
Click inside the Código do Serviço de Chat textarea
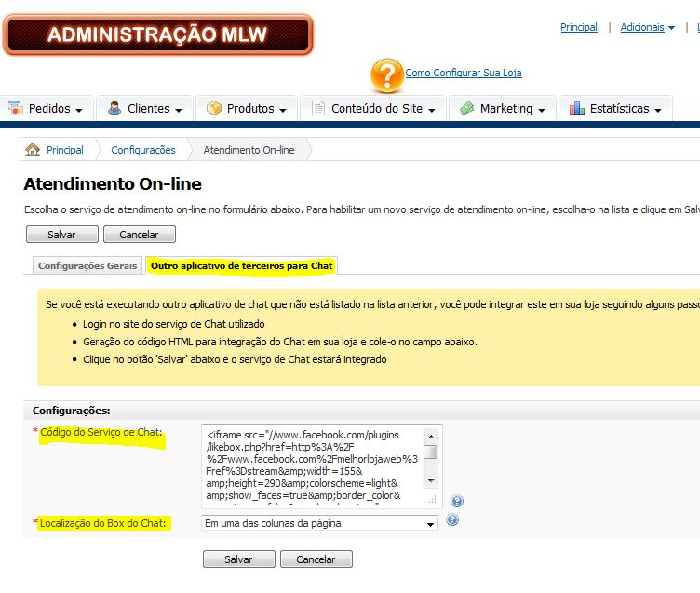coord(312,464)
